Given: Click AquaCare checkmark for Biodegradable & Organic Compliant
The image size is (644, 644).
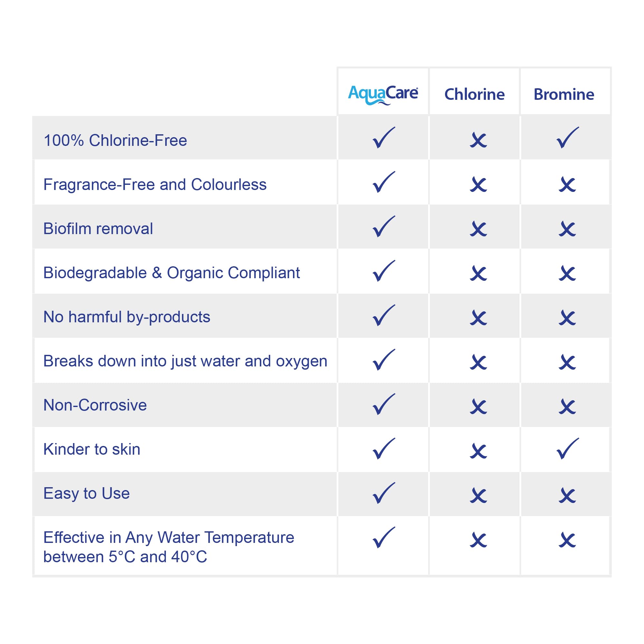Looking at the screenshot, I should coord(383,271).
